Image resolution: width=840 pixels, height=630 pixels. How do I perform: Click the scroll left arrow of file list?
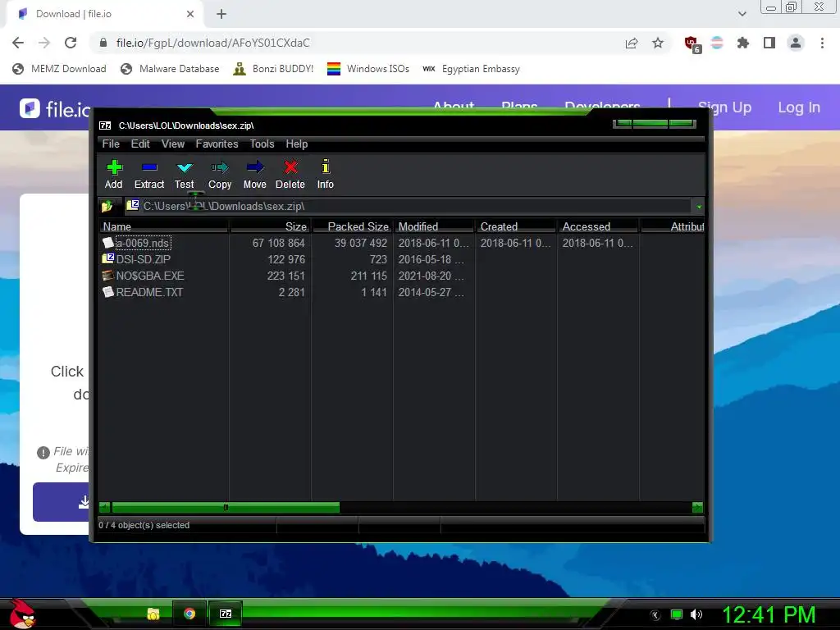coord(104,507)
